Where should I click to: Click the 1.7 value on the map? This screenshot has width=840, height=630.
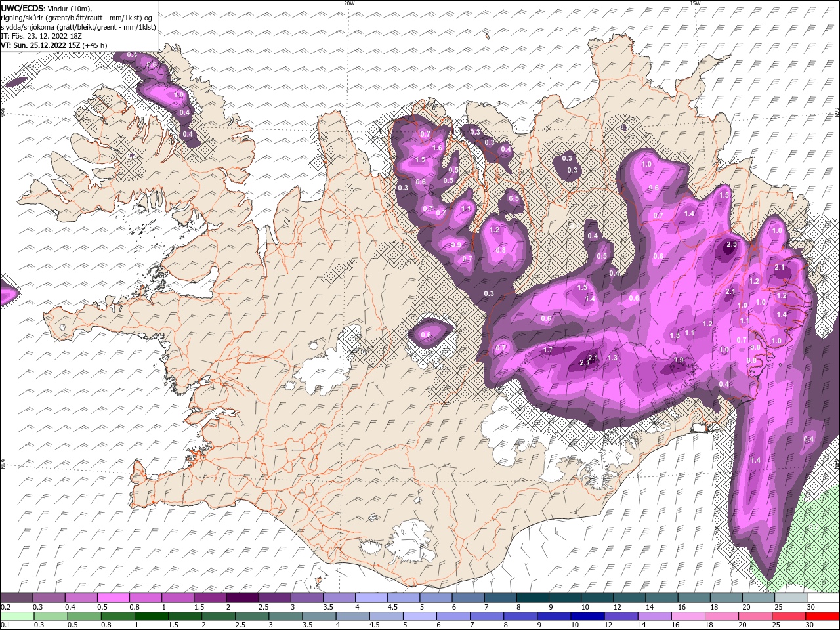pyautogui.click(x=548, y=350)
